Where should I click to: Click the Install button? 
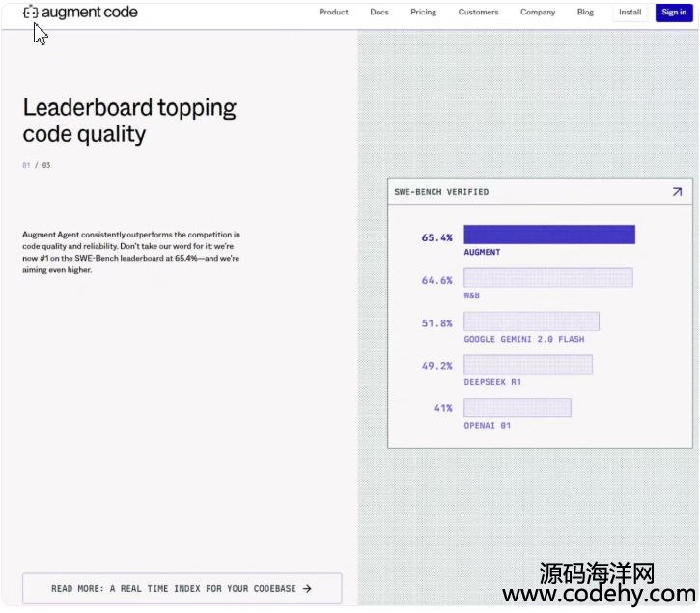(630, 12)
